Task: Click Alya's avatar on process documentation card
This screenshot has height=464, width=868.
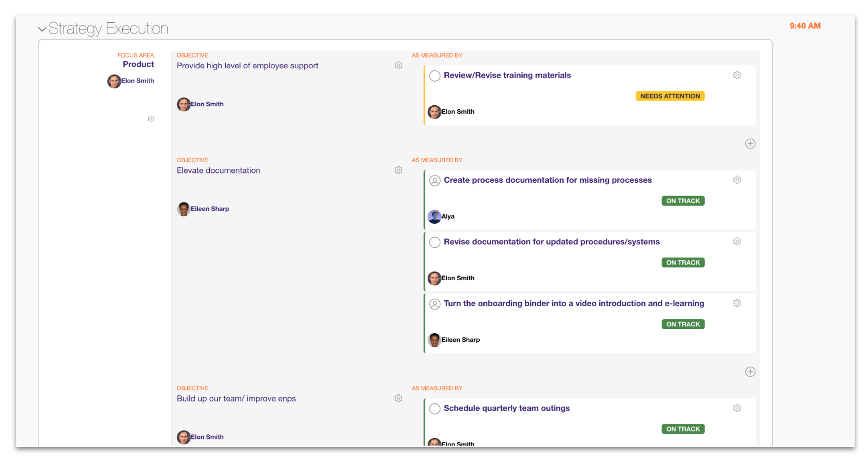Action: click(435, 217)
